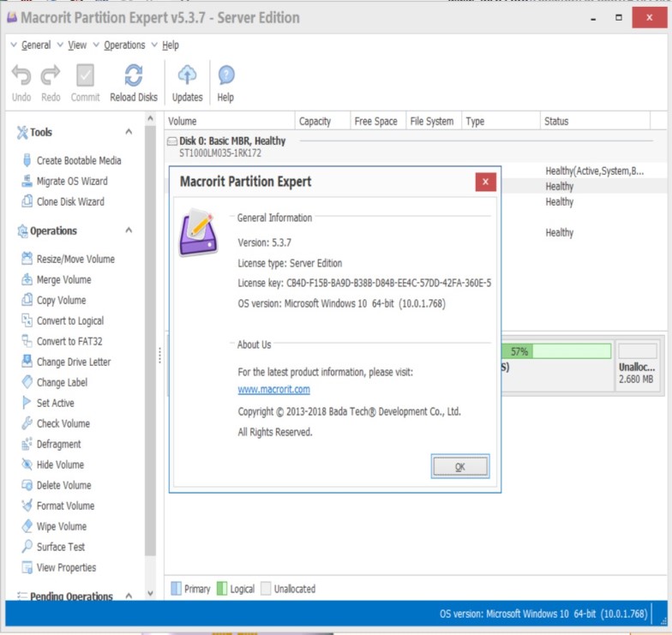The width and height of the screenshot is (672, 635).
Task: Select the Healthy(Active,System,B... status row
Action: [x=595, y=171]
